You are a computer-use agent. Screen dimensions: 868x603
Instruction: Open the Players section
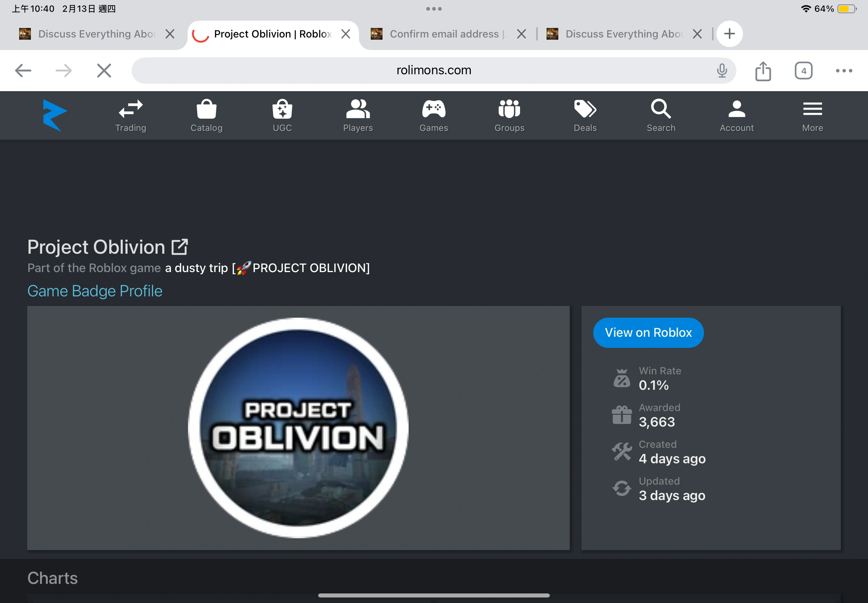(x=357, y=115)
